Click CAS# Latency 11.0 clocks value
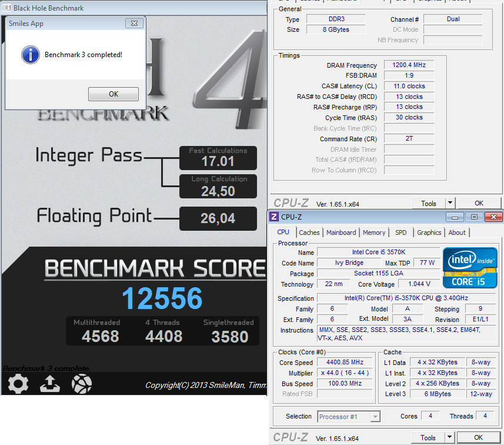 tap(409, 86)
